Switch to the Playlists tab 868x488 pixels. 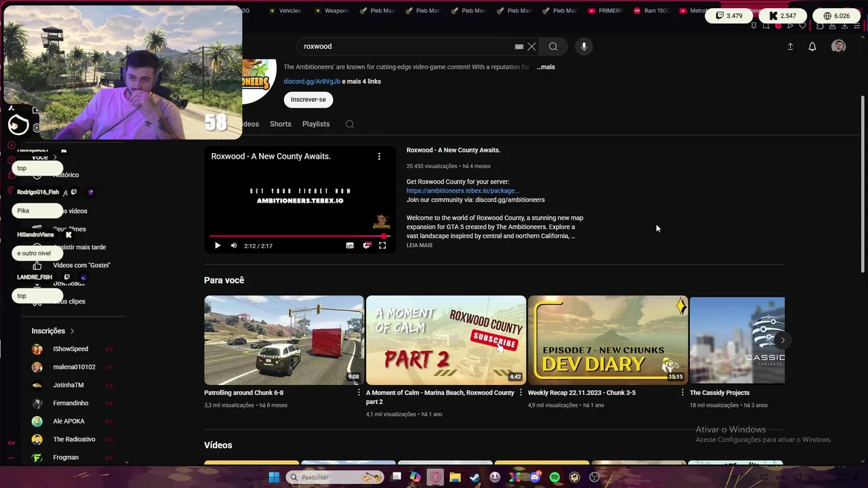pyautogui.click(x=316, y=124)
